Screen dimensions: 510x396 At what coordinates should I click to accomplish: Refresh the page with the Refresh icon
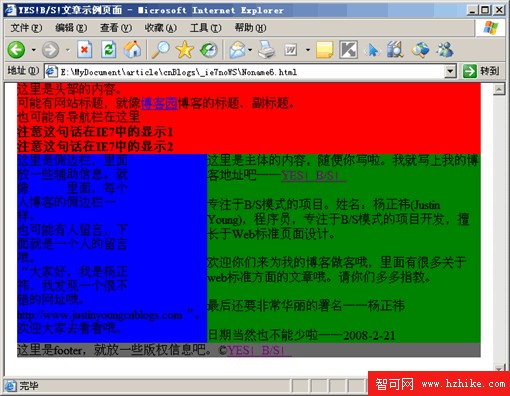[109, 50]
